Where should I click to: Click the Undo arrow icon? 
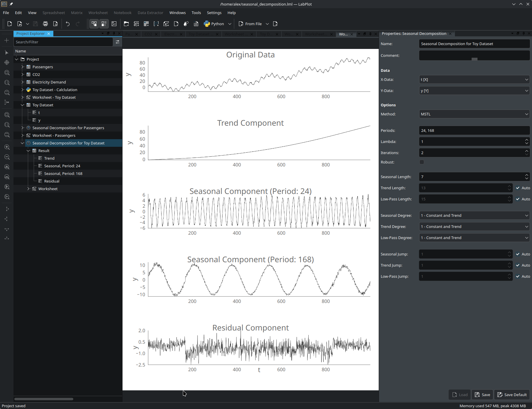coord(68,24)
